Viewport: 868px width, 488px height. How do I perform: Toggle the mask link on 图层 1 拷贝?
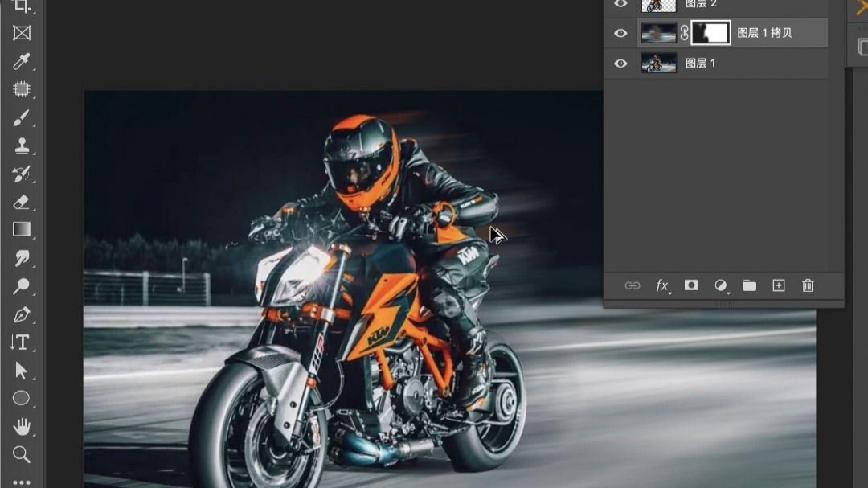click(684, 33)
